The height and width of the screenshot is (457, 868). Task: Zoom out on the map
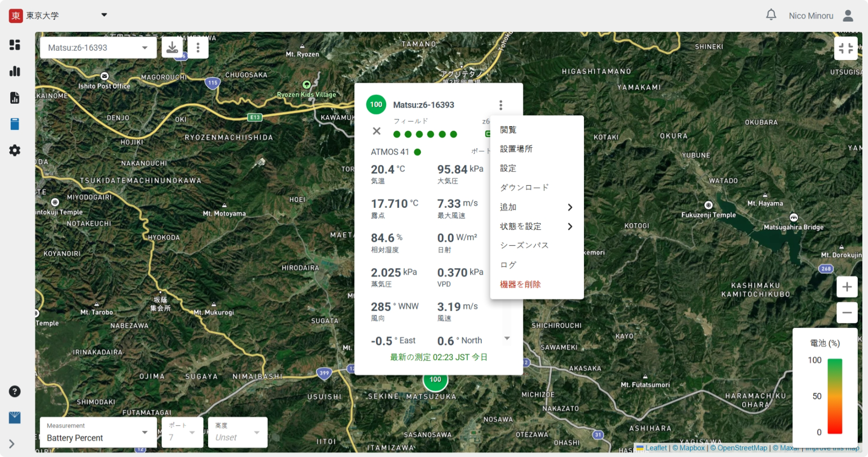(x=847, y=312)
